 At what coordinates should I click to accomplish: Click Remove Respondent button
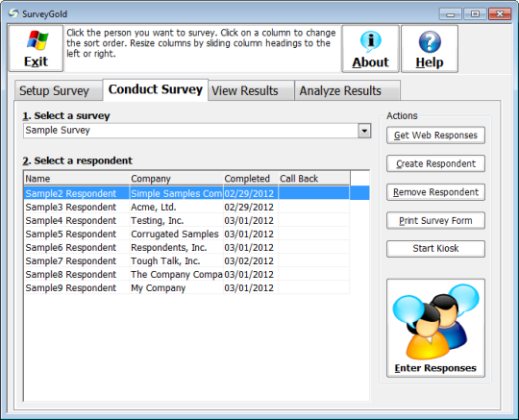[435, 192]
